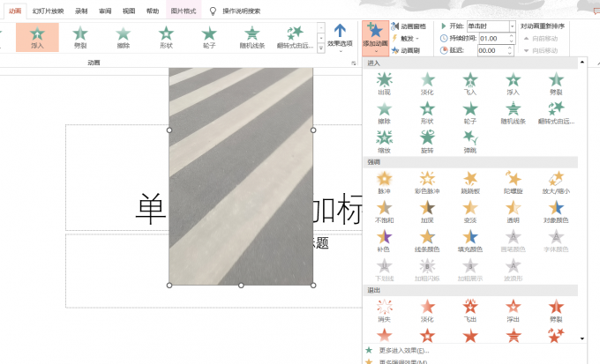This screenshot has height=364, width=600.
Task: Choose 对象颜色 emphasis effect
Action: click(x=556, y=212)
